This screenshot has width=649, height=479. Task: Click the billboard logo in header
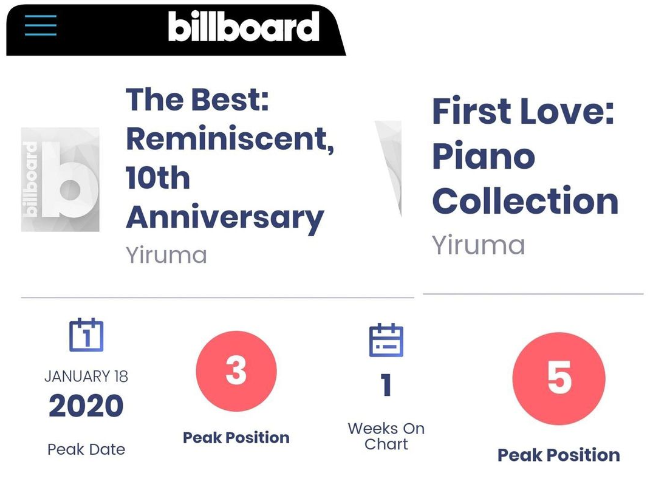(244, 26)
